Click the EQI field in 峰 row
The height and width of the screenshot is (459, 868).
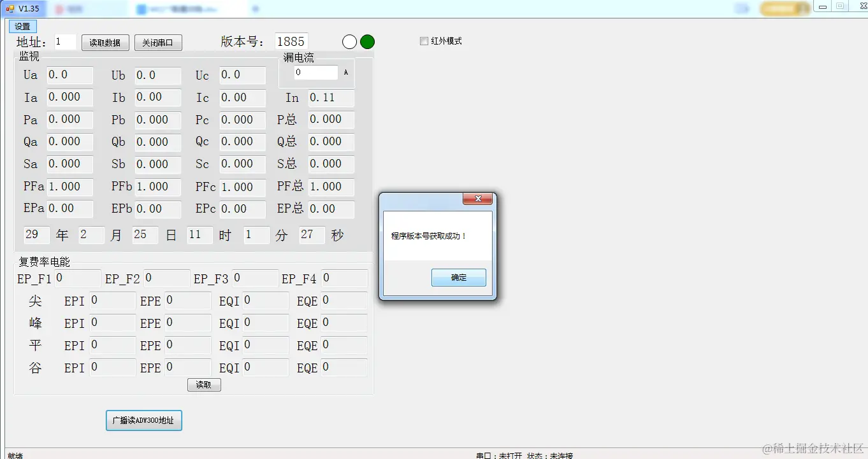click(266, 323)
